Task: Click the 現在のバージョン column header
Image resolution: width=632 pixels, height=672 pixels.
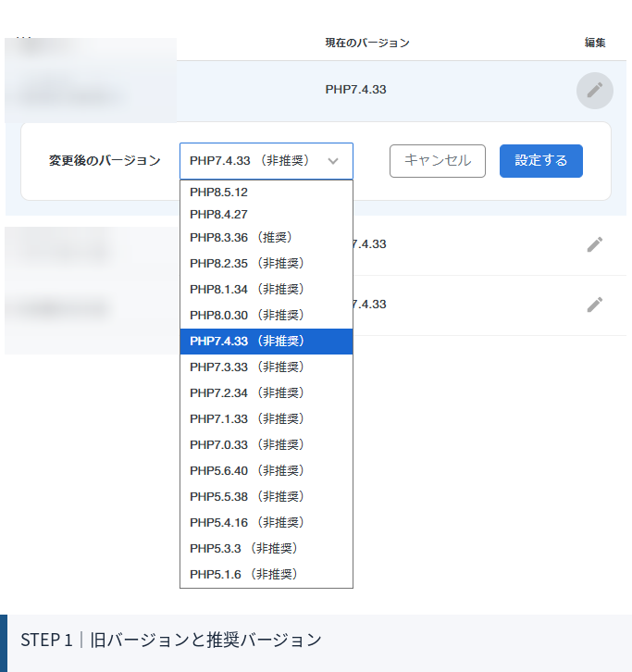Action: [x=367, y=43]
